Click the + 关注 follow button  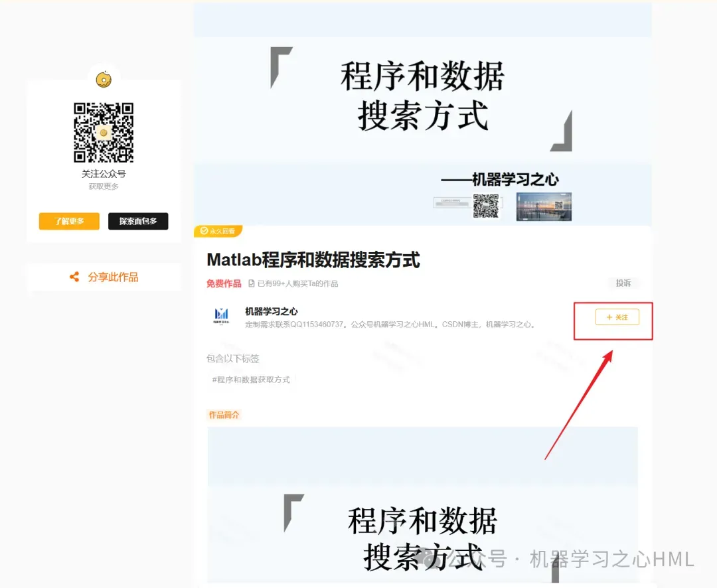coord(617,317)
